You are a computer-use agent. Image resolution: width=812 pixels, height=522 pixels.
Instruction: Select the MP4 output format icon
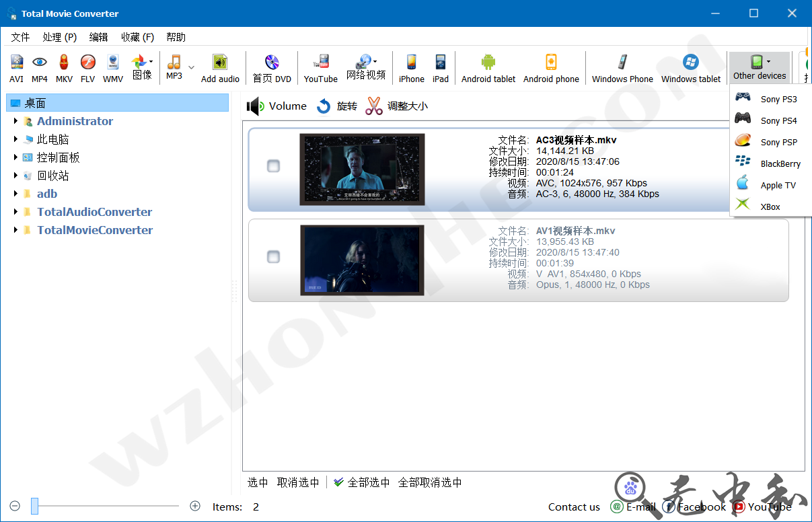click(39, 67)
